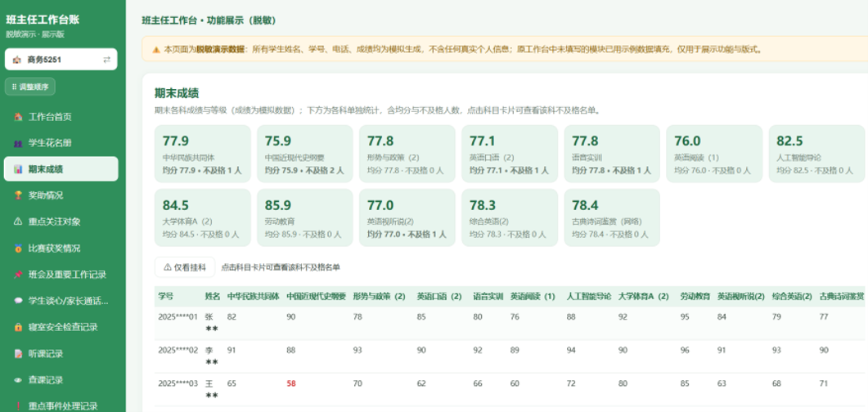Image resolution: width=868 pixels, height=412 pixels.
Task: Click the medal icon for 比赛获奖情况
Action: pos(18,249)
